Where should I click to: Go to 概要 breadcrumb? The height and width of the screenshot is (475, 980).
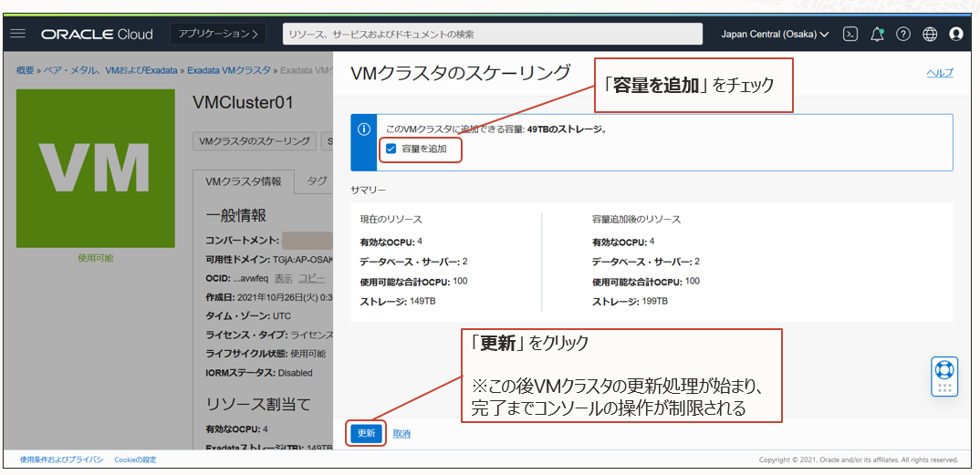(26, 70)
